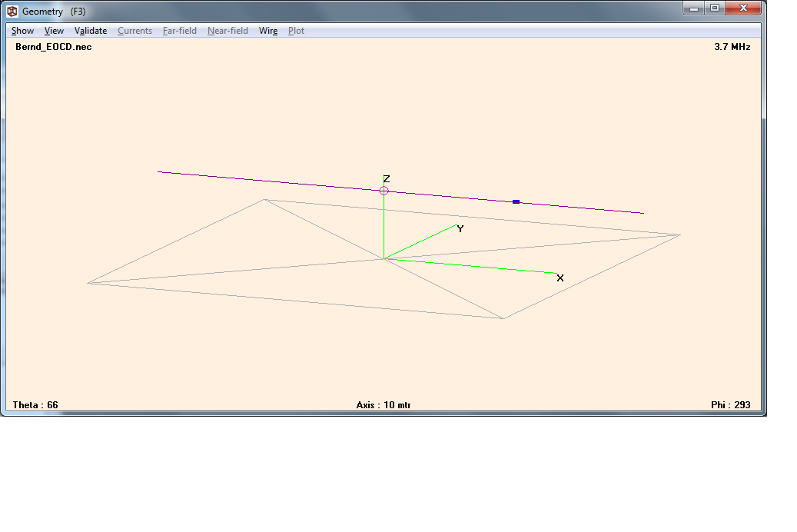Viewport: 797px width, 532px height.
Task: Click the Y axis label
Action: coord(460,229)
